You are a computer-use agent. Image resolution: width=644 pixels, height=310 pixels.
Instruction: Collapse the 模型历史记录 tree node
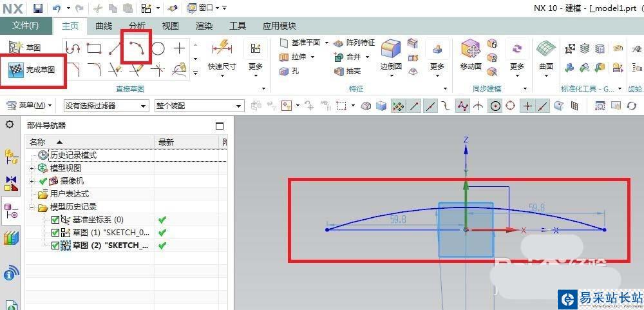[x=32, y=208]
